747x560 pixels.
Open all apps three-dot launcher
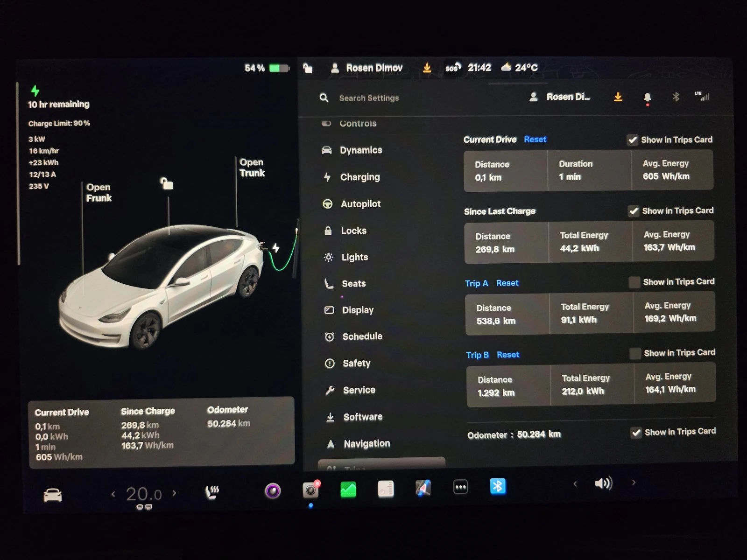pyautogui.click(x=460, y=487)
